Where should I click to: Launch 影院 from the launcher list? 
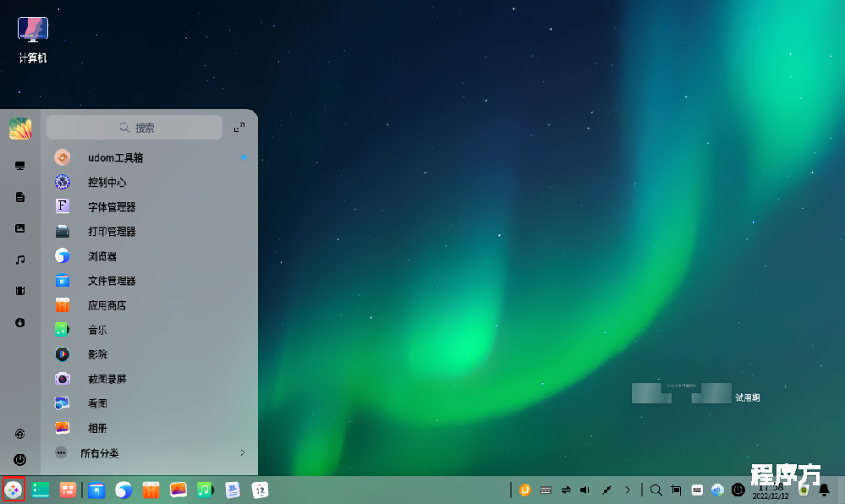click(149, 354)
